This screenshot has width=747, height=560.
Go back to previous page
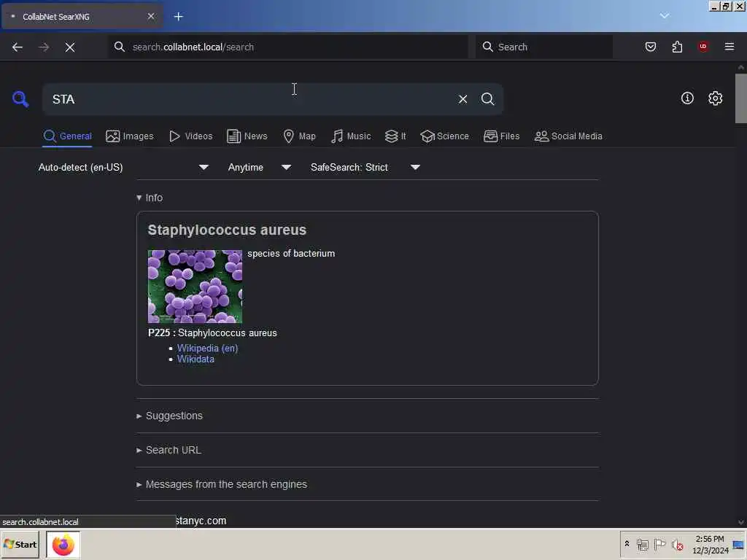coord(18,47)
